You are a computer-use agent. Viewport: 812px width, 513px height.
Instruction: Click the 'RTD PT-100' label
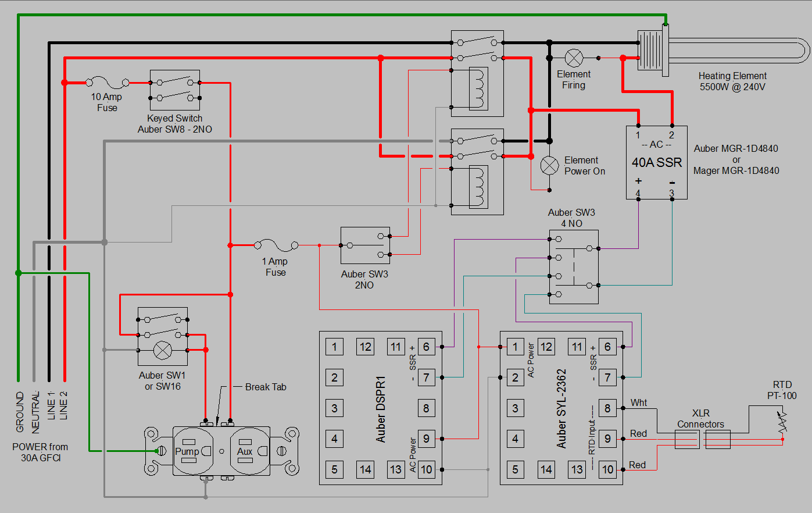782,390
